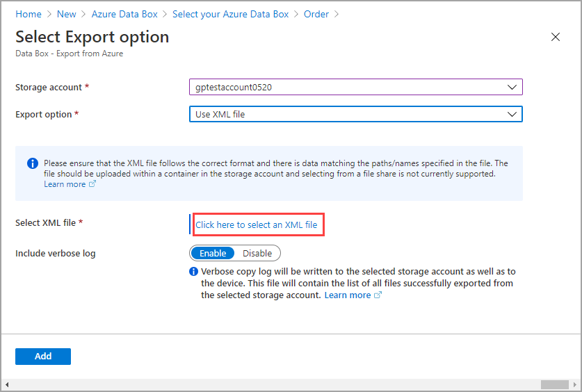Screen dimensions: 582x392
Task: Click the verbose log info icon
Action: pyautogui.click(x=193, y=272)
